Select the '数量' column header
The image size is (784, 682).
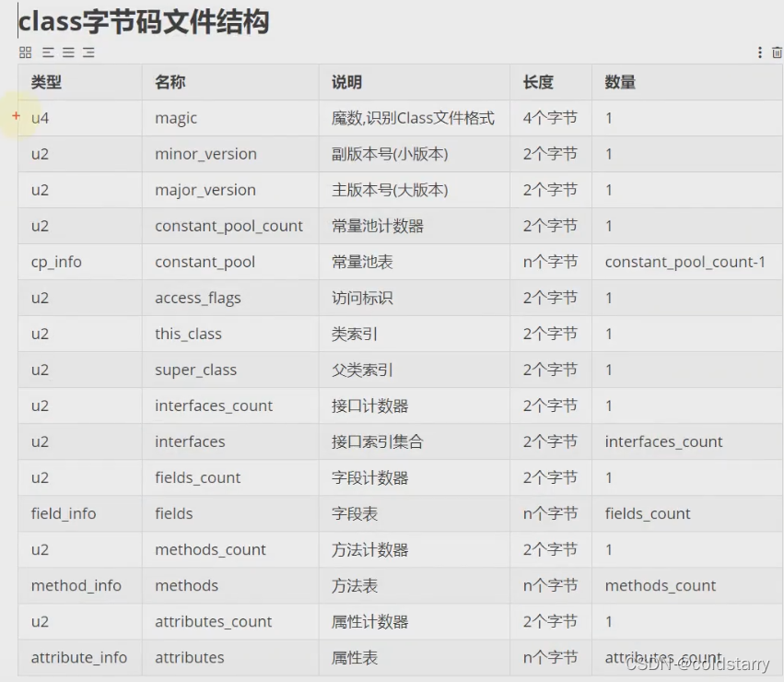pyautogui.click(x=620, y=82)
